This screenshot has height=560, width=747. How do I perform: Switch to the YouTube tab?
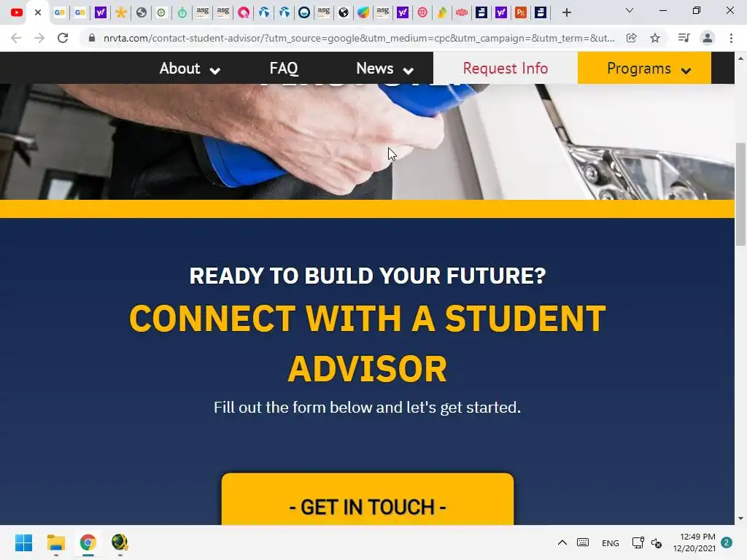pyautogui.click(x=17, y=12)
